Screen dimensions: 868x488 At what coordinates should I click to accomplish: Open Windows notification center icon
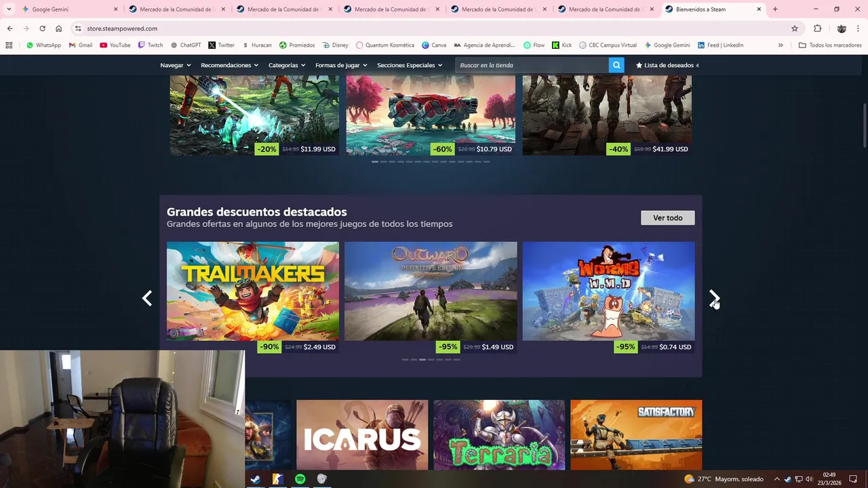coord(854,479)
